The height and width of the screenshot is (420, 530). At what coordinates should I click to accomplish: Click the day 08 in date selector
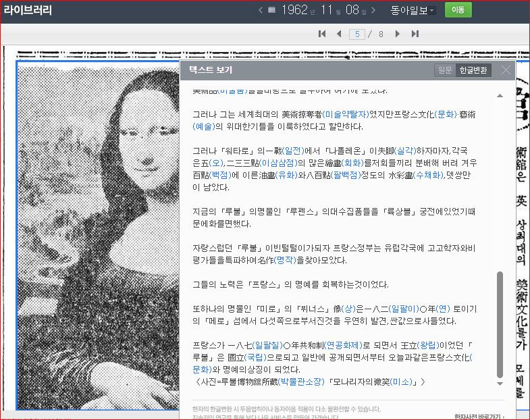[352, 10]
